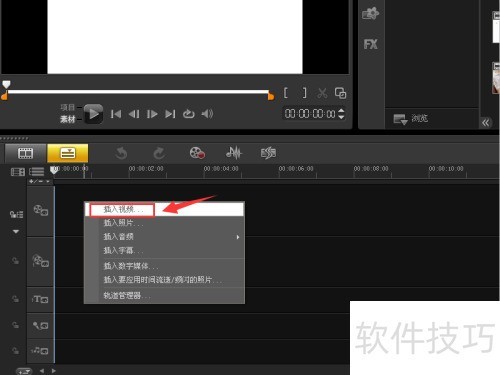Screen dimensions: 500x375
Task: Open the system volume control
Action: (207, 114)
